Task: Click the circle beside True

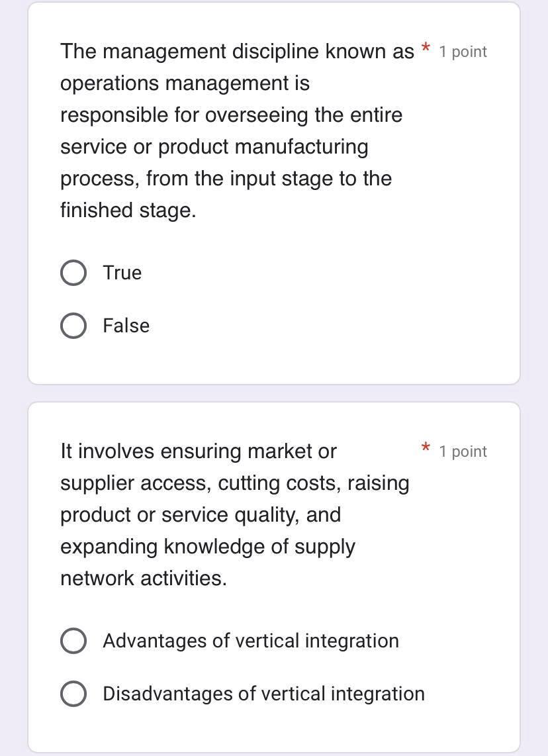Action: click(73, 272)
